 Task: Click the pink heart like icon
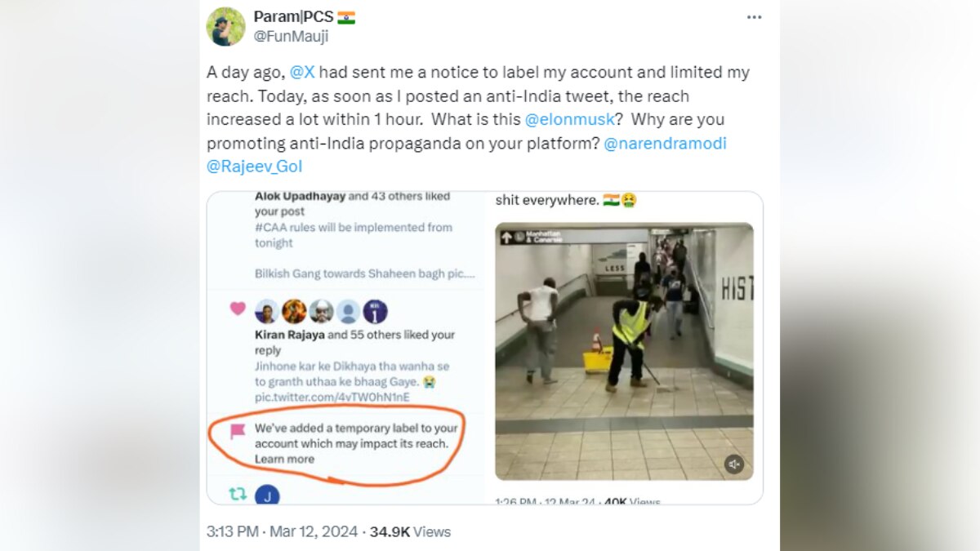point(238,309)
